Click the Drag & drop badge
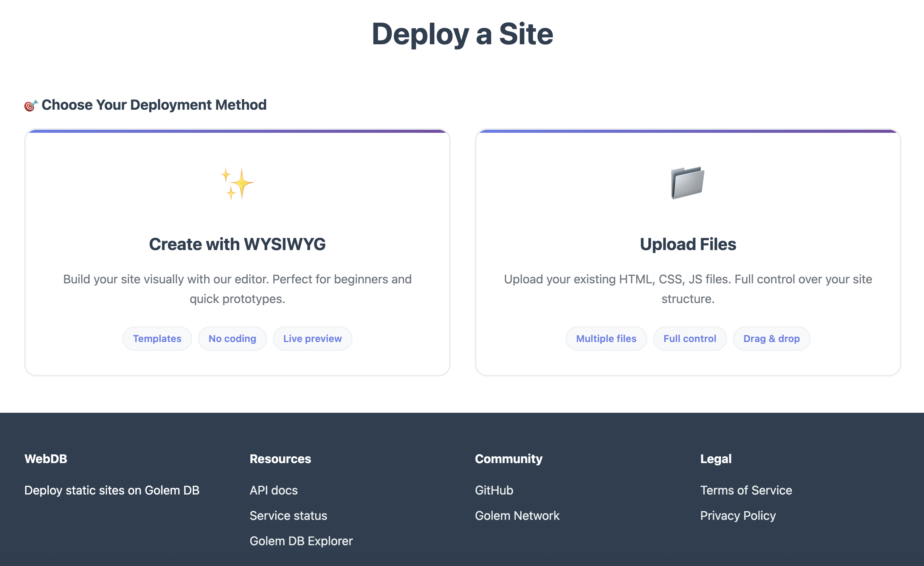This screenshot has width=924, height=566. tap(771, 339)
